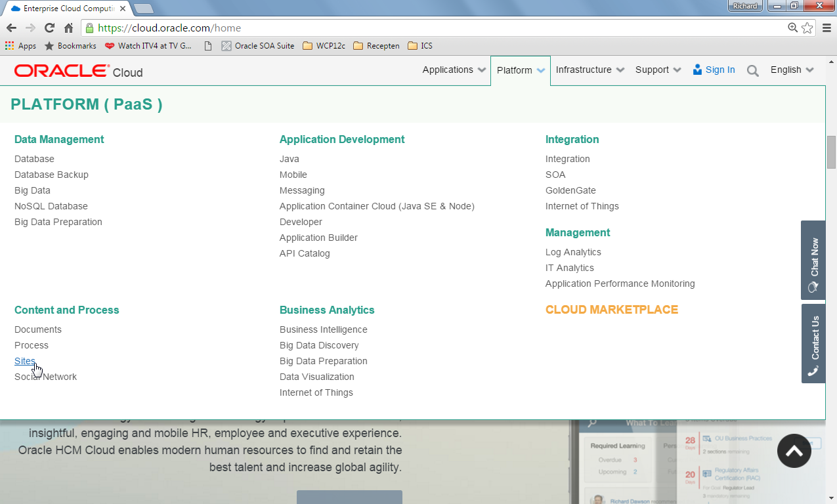
Task: Open Application Performance Monitoring link
Action: click(620, 283)
